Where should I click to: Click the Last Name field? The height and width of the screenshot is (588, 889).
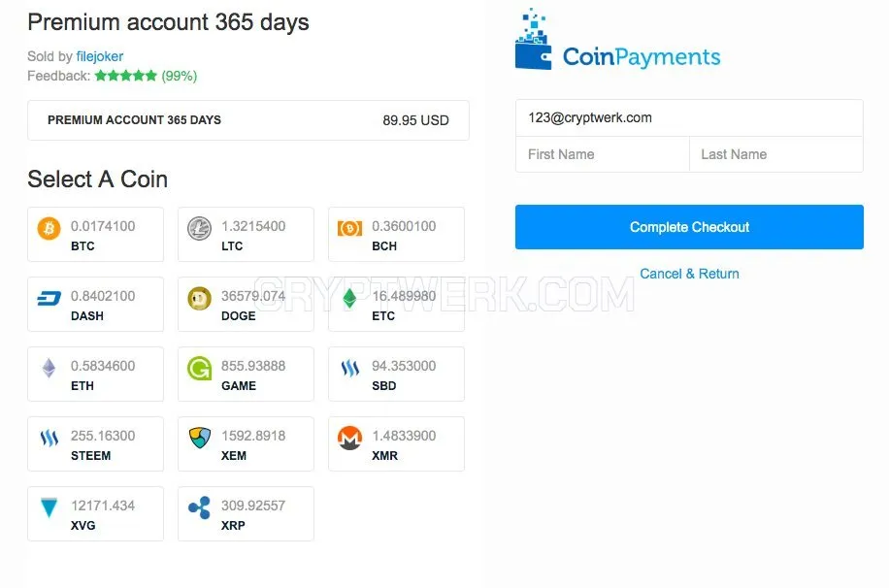[x=776, y=154]
